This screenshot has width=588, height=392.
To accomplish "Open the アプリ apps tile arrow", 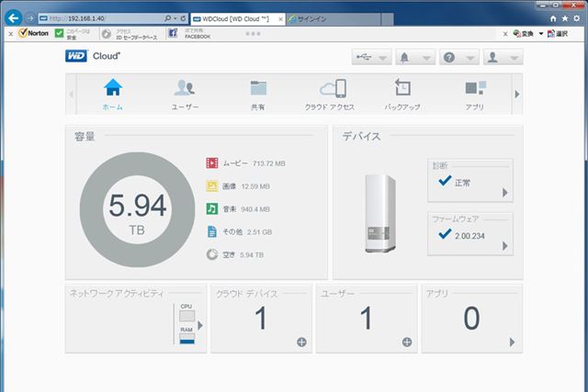I will pyautogui.click(x=512, y=342).
